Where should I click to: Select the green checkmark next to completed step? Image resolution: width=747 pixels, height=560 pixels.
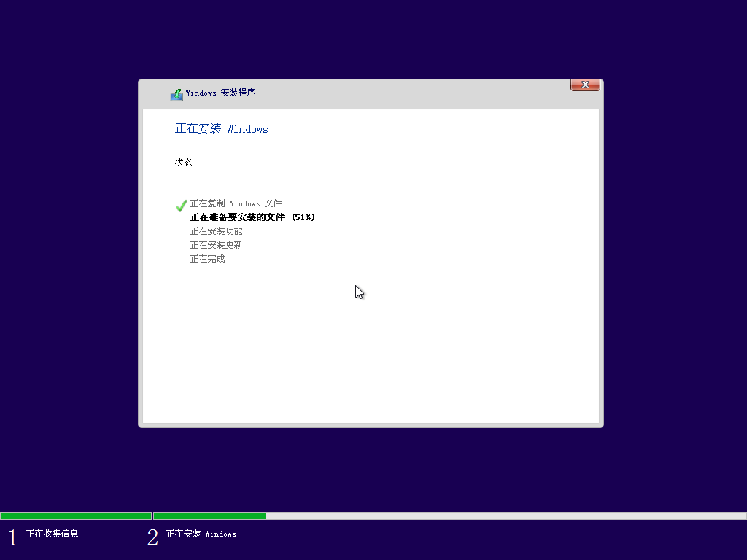click(x=181, y=206)
